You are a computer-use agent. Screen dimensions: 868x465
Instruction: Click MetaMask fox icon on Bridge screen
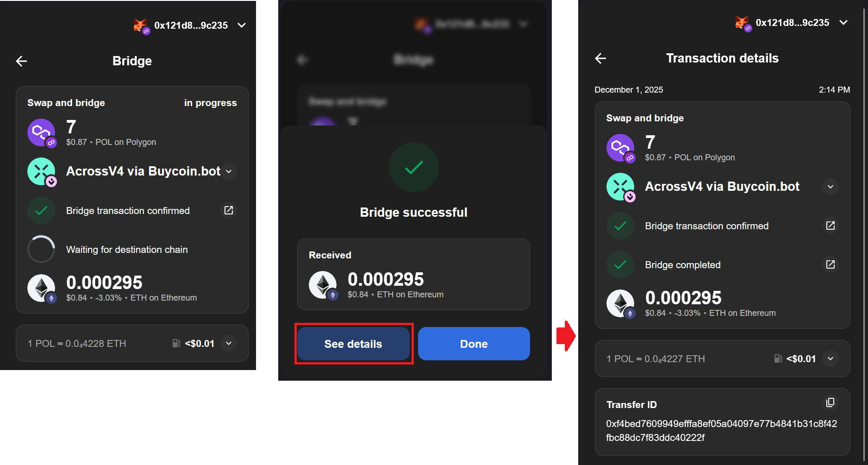pos(140,25)
